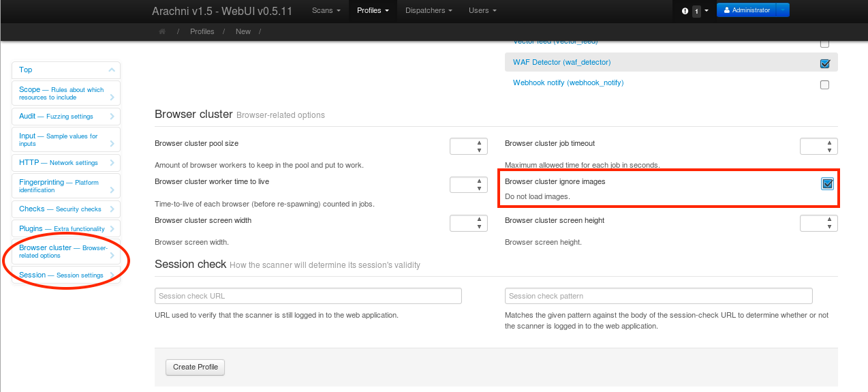This screenshot has height=392, width=868.
Task: Click the Create Profile button
Action: click(195, 367)
